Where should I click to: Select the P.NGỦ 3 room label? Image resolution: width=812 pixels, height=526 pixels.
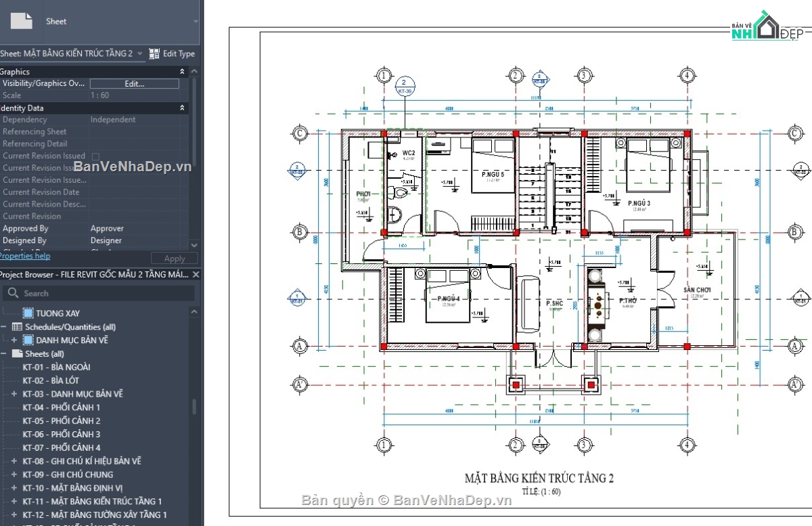tap(639, 203)
